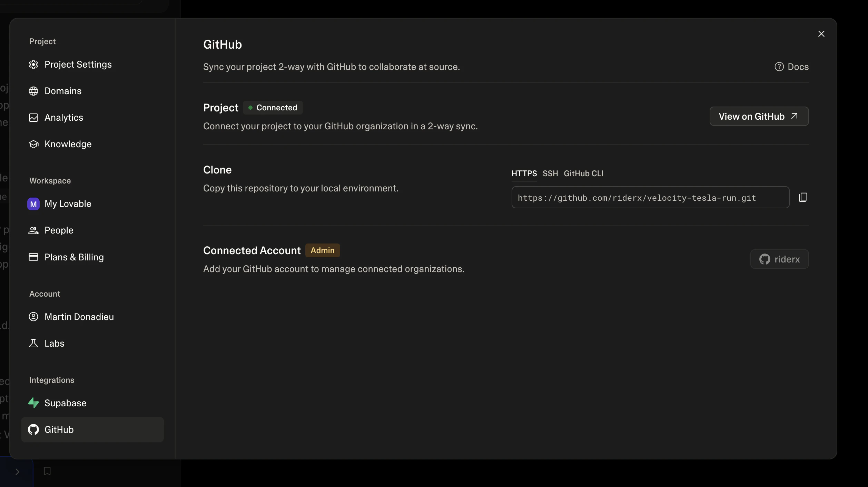Screen dimensions: 868x487
Task: Open the People section
Action: point(59,230)
